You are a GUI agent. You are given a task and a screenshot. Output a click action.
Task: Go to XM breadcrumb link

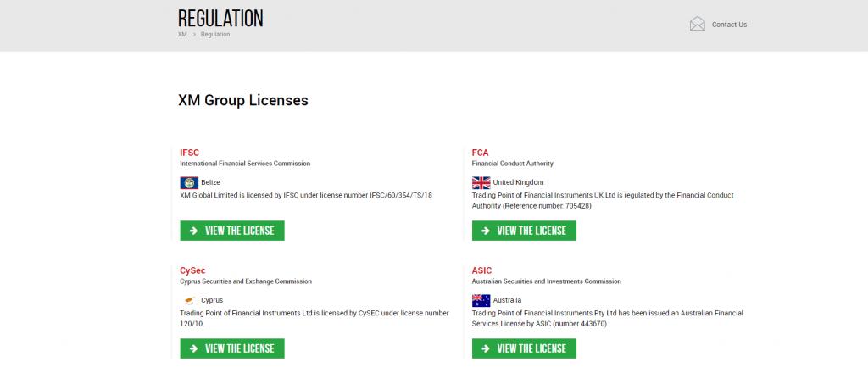tap(182, 35)
